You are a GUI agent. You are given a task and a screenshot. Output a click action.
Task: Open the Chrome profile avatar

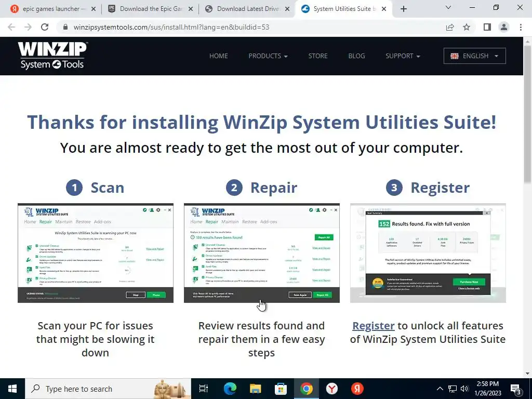click(504, 27)
